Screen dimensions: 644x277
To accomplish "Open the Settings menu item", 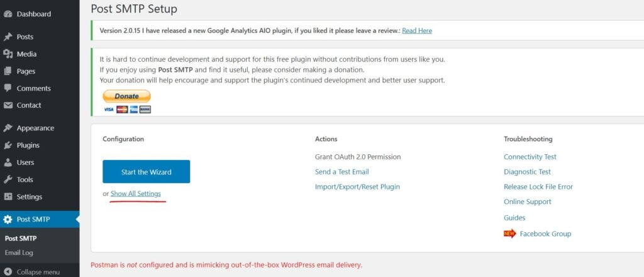I will pyautogui.click(x=29, y=196).
